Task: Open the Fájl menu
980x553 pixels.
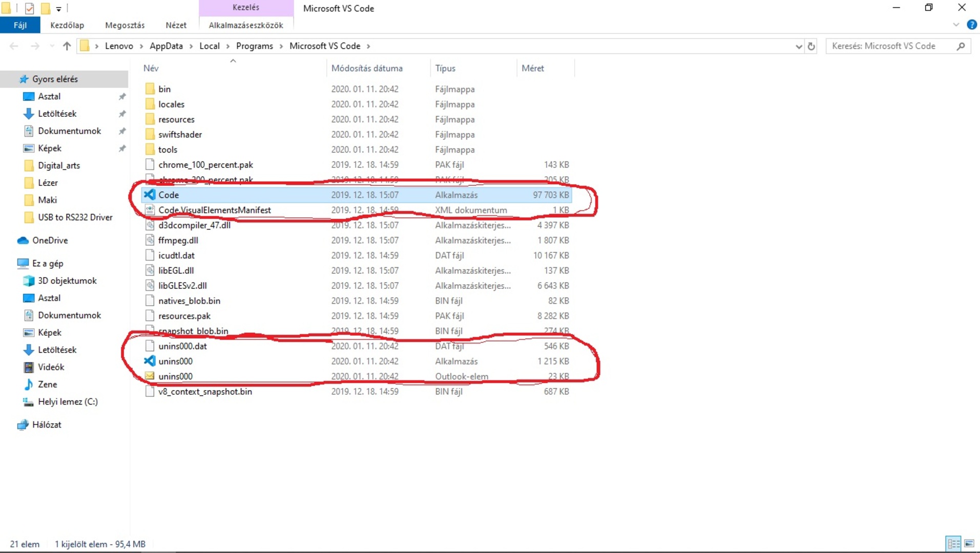Action: 20,25
